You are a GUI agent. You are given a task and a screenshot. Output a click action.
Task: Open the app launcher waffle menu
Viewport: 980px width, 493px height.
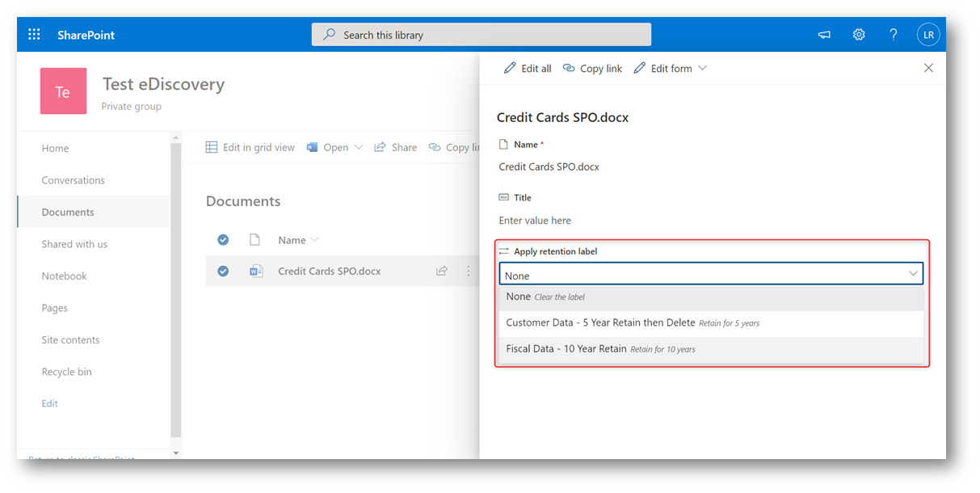[34, 35]
